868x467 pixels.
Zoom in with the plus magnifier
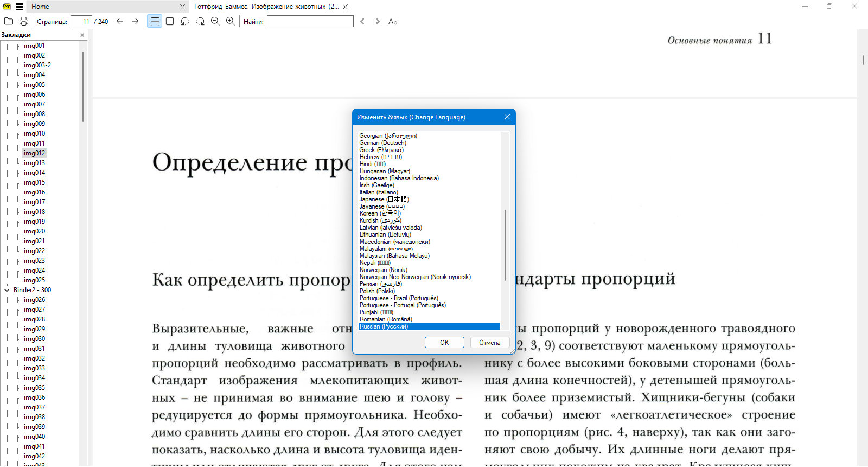point(231,21)
